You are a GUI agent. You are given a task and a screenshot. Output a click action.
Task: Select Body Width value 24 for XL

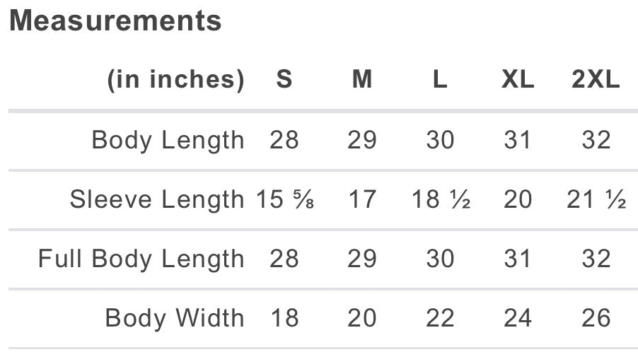tap(518, 318)
